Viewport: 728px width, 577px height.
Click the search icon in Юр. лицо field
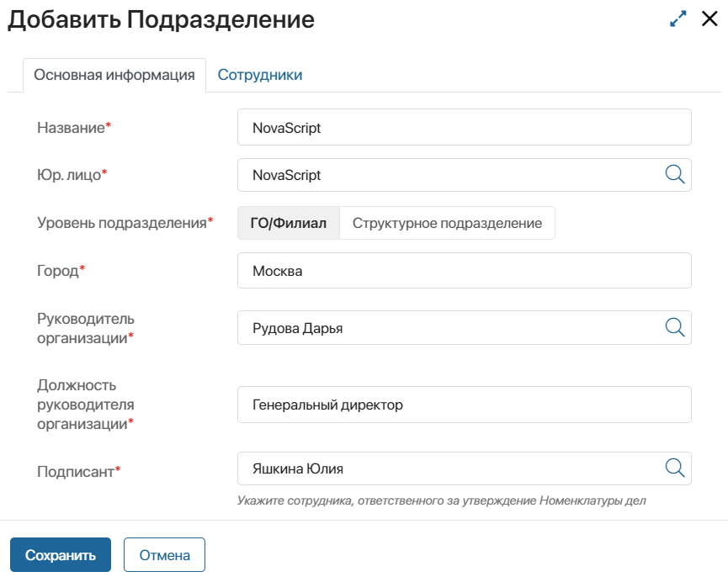pyautogui.click(x=675, y=174)
